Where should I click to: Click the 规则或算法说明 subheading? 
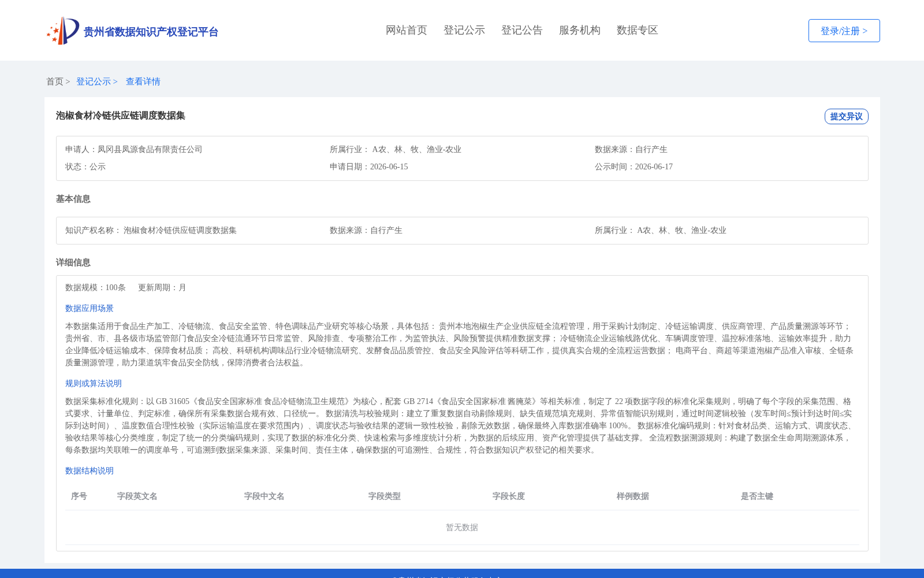pyautogui.click(x=94, y=383)
